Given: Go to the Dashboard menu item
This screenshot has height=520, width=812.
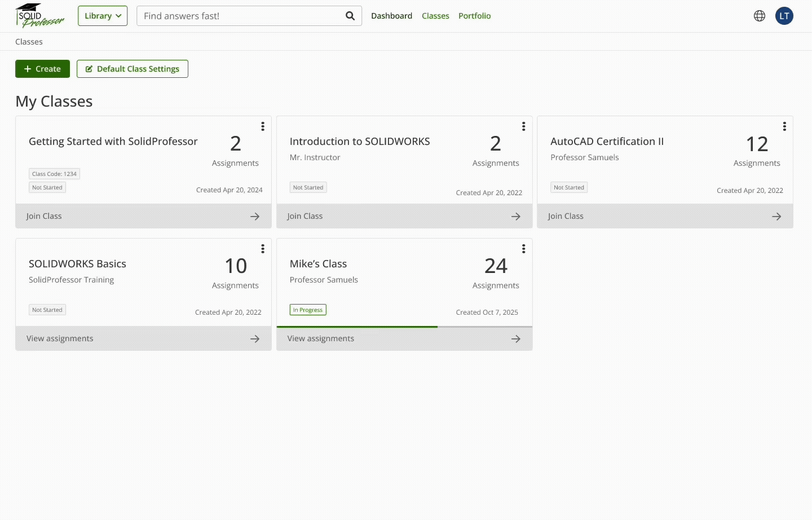Looking at the screenshot, I should (x=391, y=16).
